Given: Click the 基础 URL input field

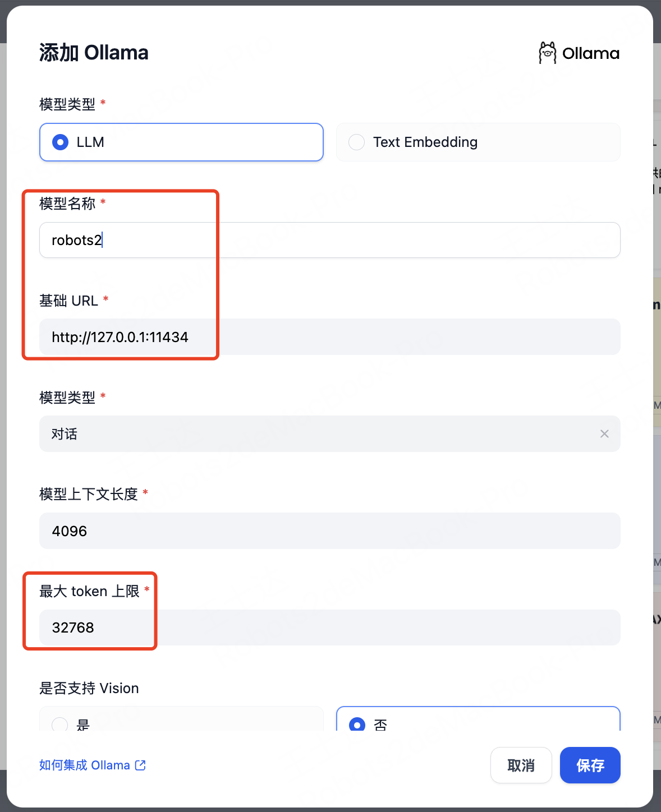Looking at the screenshot, I should click(330, 337).
